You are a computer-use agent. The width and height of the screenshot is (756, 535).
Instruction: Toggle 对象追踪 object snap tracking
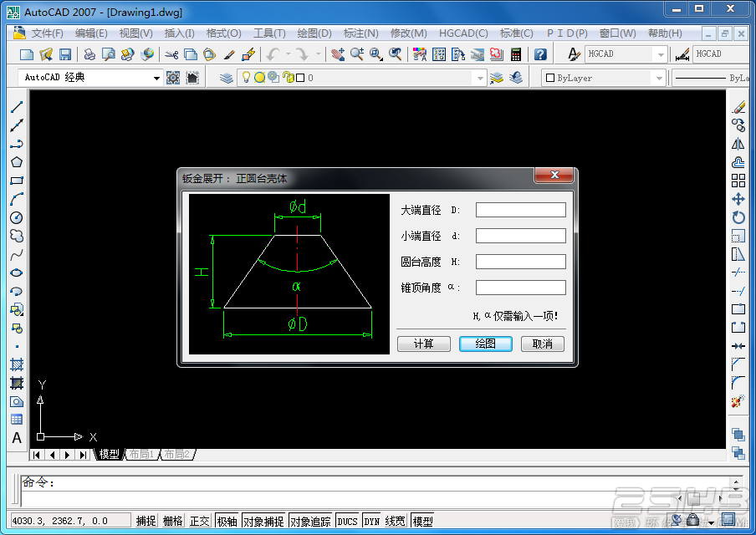coord(310,521)
